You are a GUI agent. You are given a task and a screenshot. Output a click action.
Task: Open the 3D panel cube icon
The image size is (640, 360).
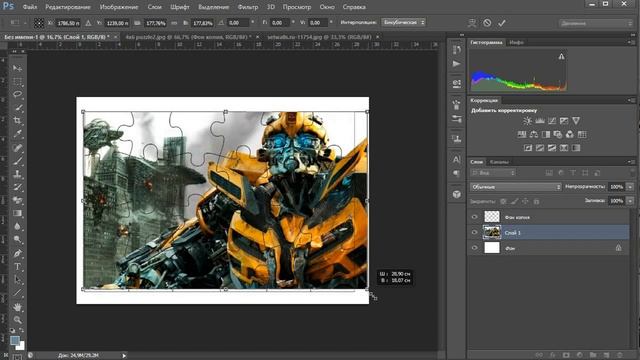[x=457, y=194]
